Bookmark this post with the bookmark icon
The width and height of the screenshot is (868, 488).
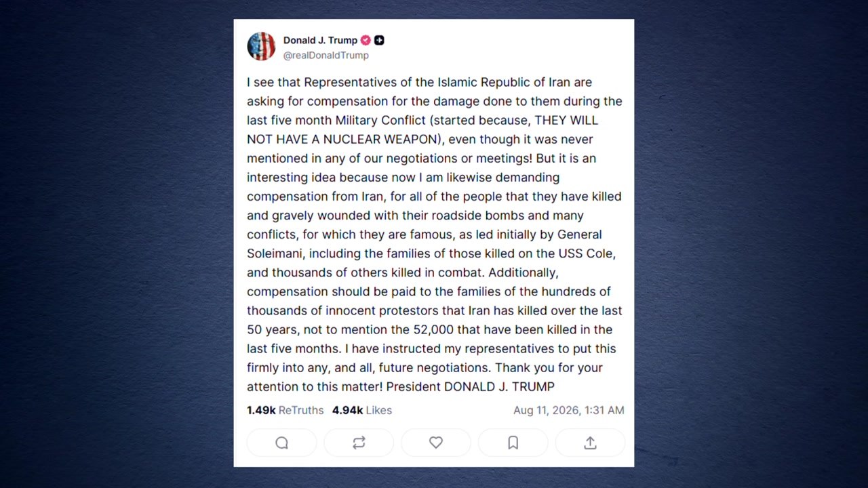(x=513, y=443)
